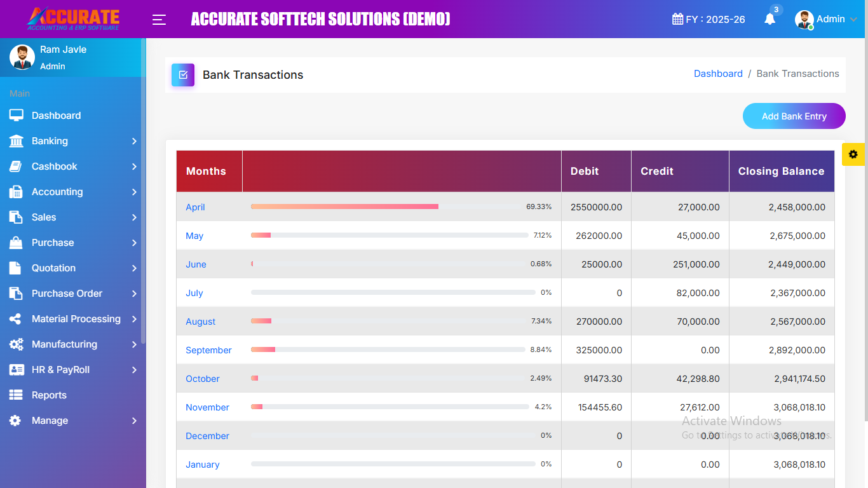Open the Admin user dropdown
Image resolution: width=868 pixels, height=488 pixels.
(x=826, y=19)
